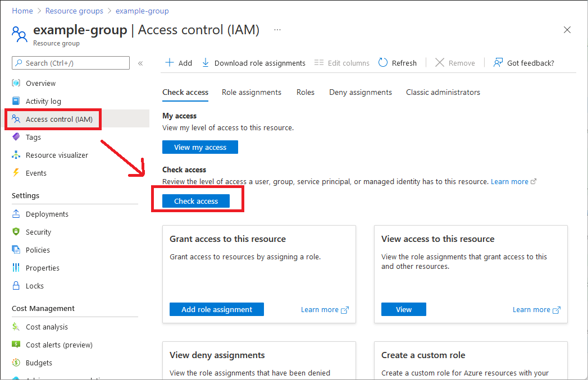Viewport: 588px width, 380px height.
Task: Click the Create a custom role card heading
Action: (x=423, y=355)
